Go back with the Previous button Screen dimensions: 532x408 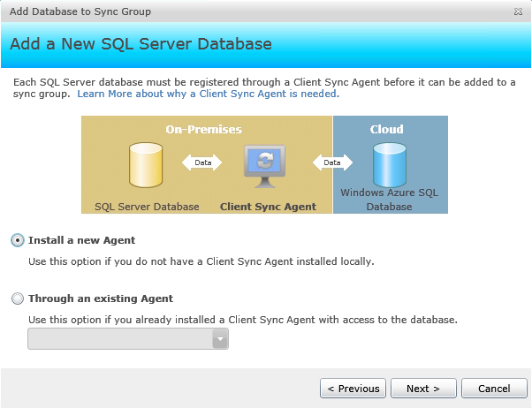(x=353, y=389)
